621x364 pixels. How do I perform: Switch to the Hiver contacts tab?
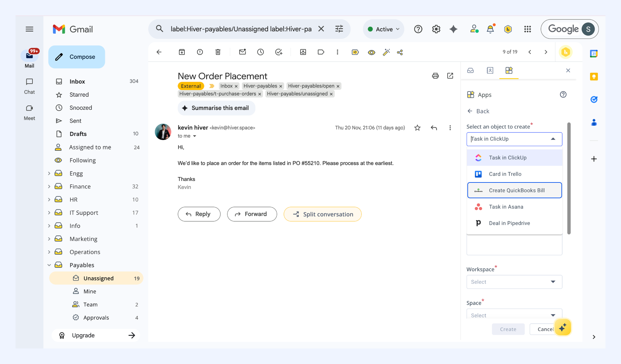490,71
